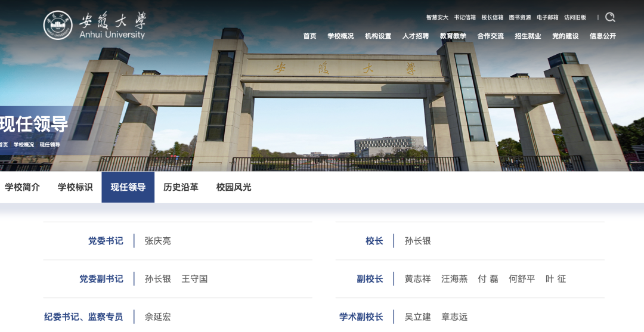Open the 校长信箱 mailbox link

click(x=492, y=17)
